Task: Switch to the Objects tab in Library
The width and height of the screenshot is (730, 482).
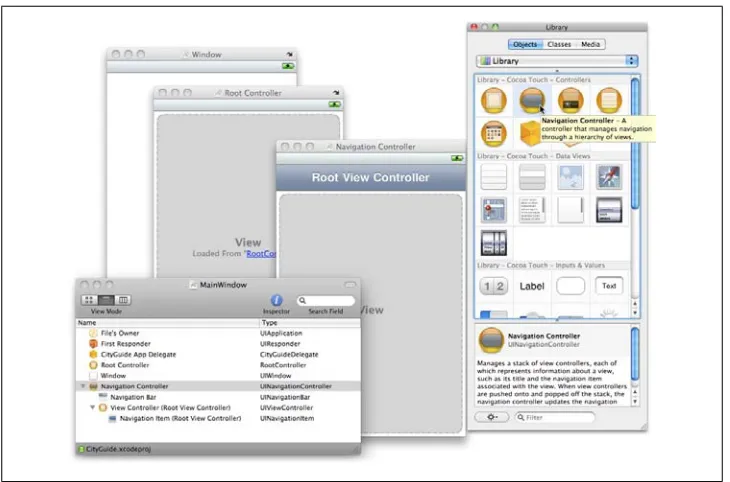Action: [x=525, y=44]
